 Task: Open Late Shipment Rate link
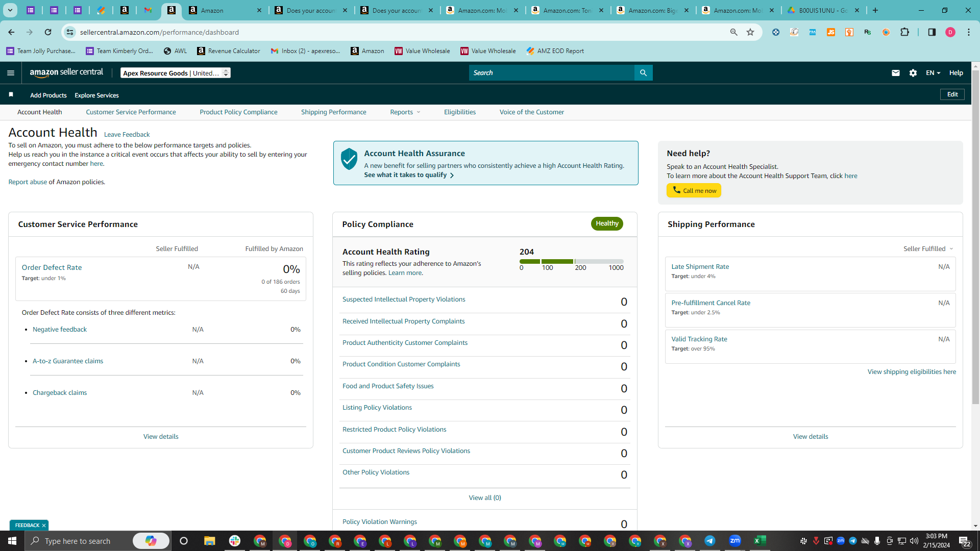click(700, 267)
